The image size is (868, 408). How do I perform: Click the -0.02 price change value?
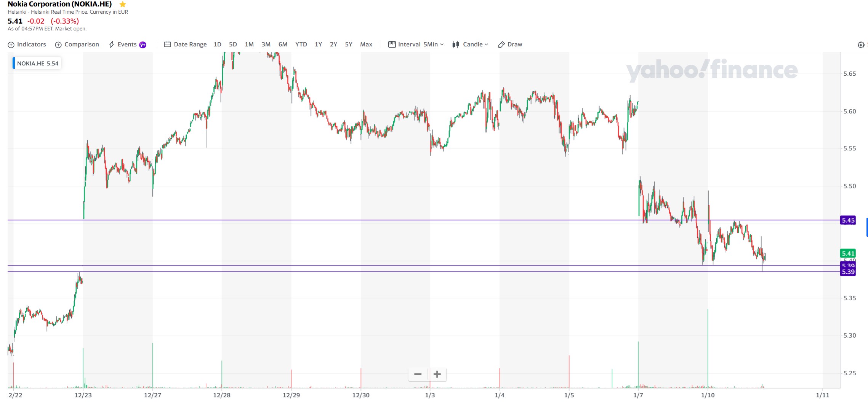tap(36, 21)
